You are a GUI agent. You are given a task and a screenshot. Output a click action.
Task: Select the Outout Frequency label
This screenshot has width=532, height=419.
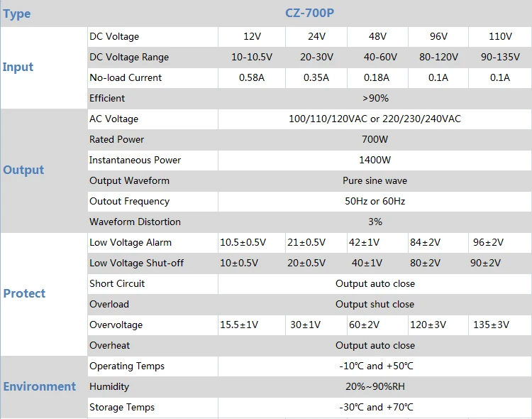coord(129,201)
